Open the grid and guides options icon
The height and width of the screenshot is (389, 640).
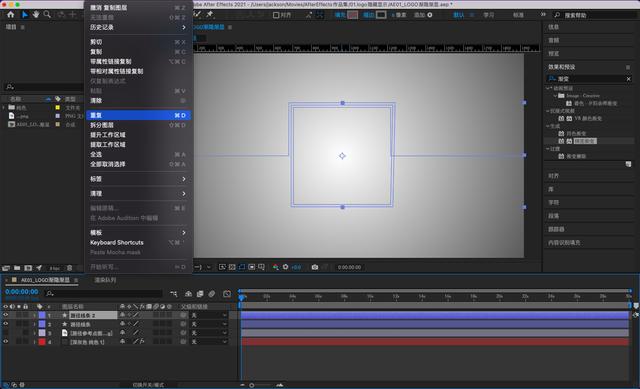pos(261,267)
